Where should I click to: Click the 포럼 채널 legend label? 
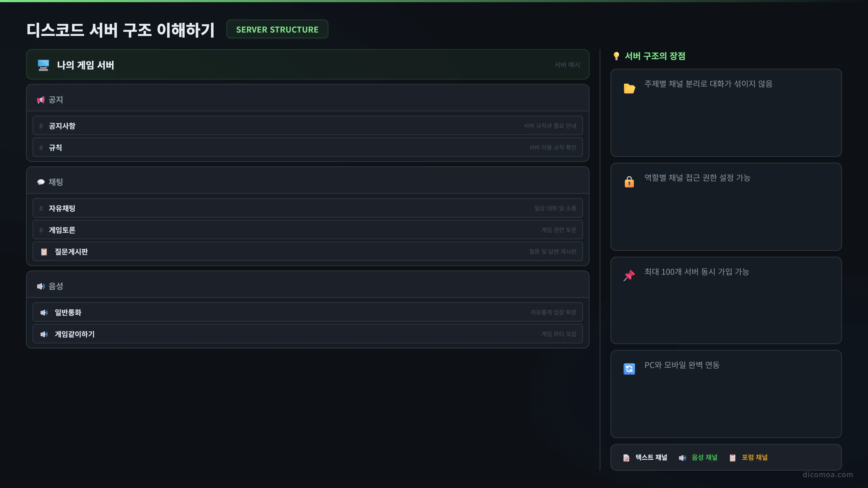click(x=755, y=457)
